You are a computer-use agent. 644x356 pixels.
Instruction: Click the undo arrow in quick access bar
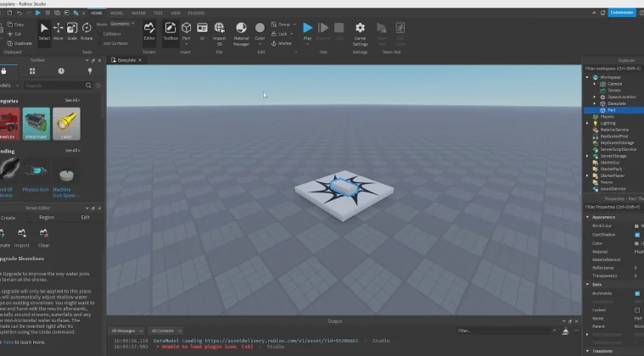[x=19, y=13]
